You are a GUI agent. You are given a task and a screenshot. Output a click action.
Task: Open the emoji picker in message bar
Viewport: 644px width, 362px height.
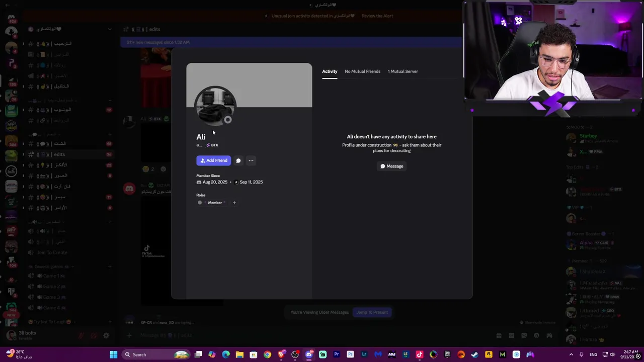tap(536, 335)
